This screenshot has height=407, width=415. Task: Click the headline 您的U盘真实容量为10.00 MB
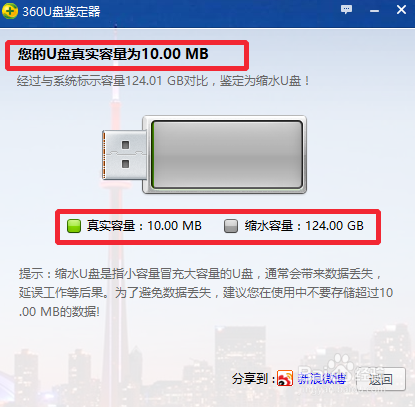[113, 54]
